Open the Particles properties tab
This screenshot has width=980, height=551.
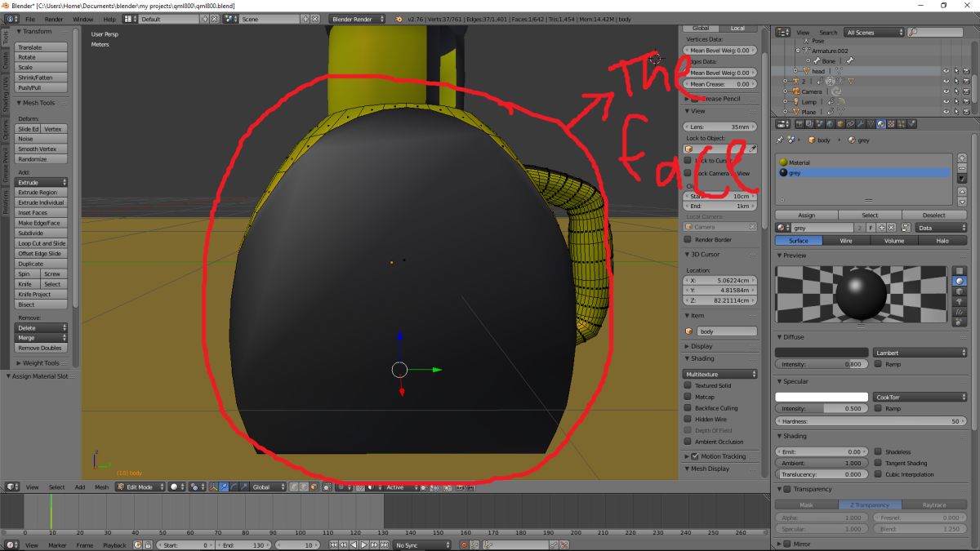(x=901, y=124)
